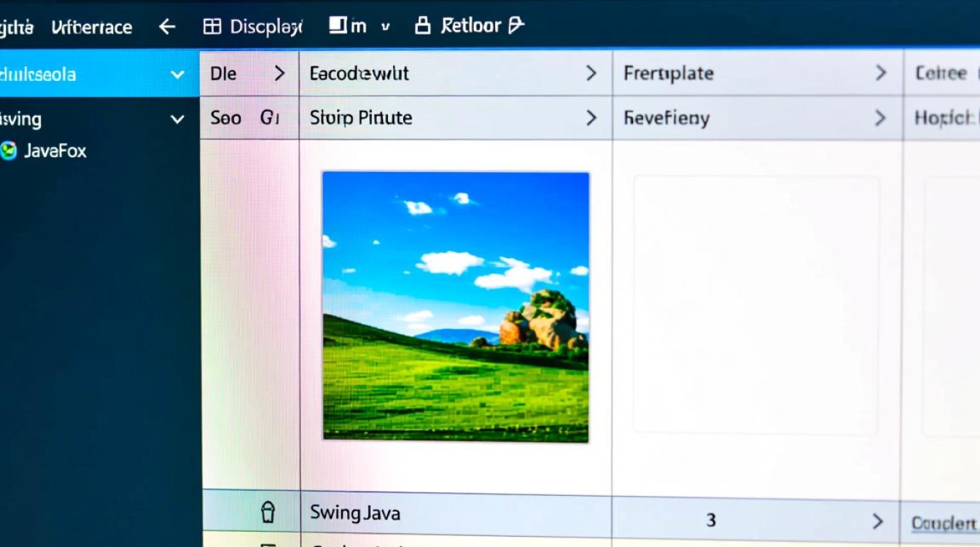The image size is (980, 547).
Task: Open the small dropdown arrow after 'm'
Action: point(385,27)
